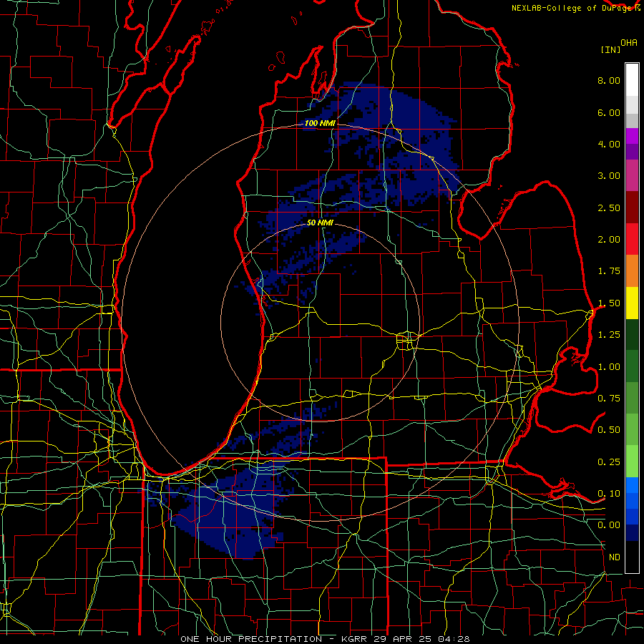
Task: Click the "0.10" legend value
Action: (x=609, y=494)
